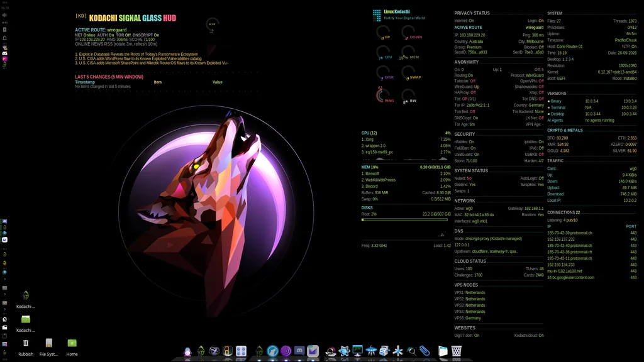Launch LibreWolf browser from the dock

(x=272, y=351)
